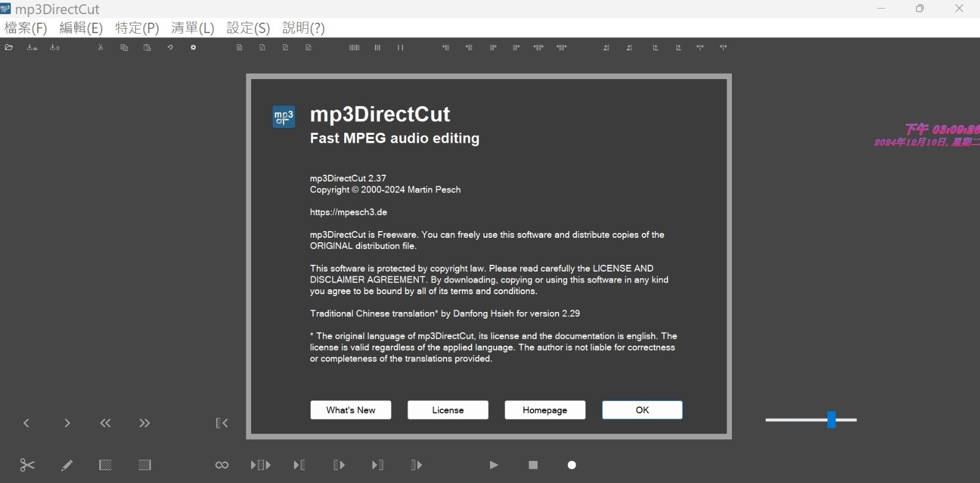Click the undo arrow icon in toolbar
Viewport: 980px width, 483px height.
(170, 47)
